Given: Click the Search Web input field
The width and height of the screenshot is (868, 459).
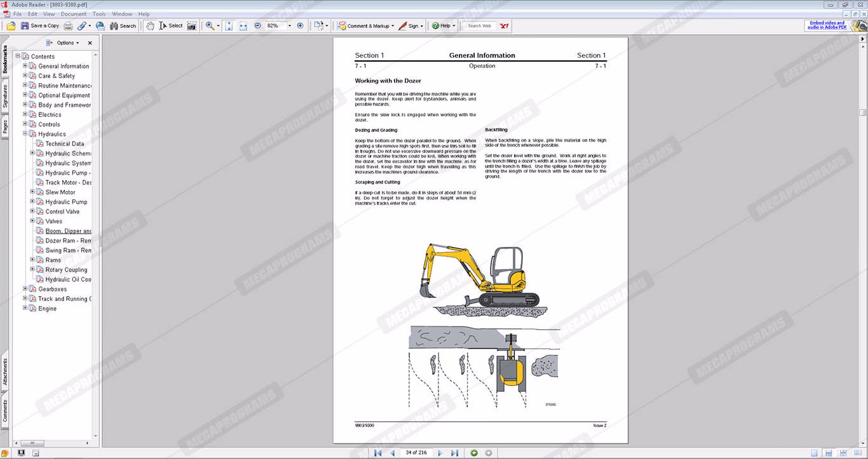Looking at the screenshot, I should (480, 26).
